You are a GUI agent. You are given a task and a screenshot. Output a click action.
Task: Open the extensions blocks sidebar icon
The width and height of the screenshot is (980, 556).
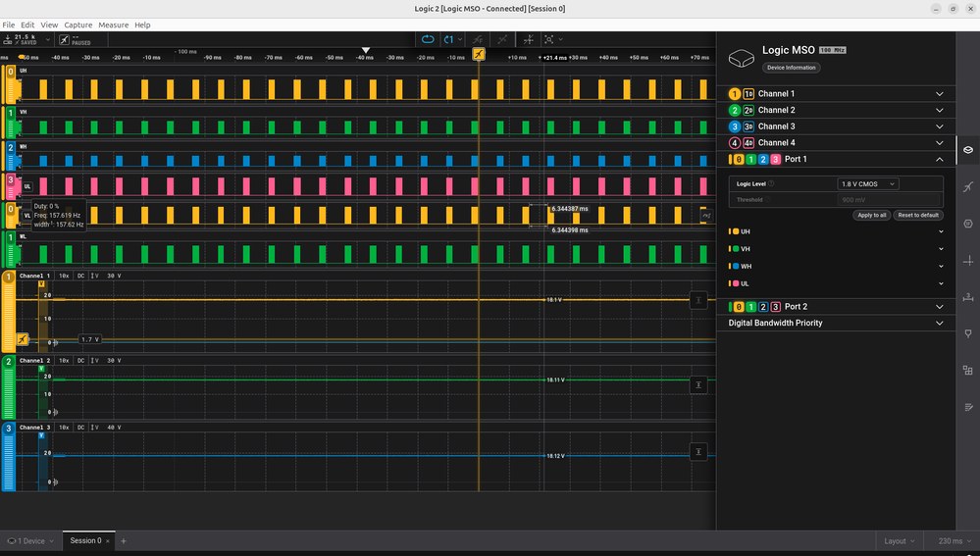point(967,371)
